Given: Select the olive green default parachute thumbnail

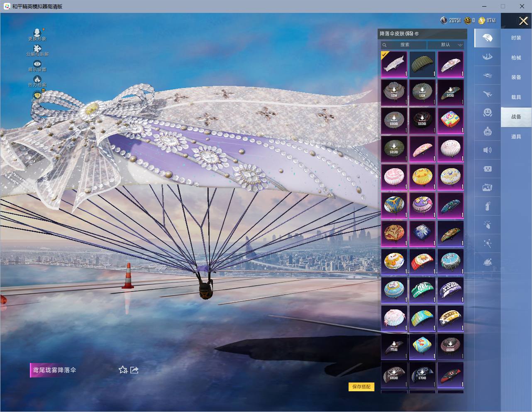Looking at the screenshot, I should (x=422, y=64).
